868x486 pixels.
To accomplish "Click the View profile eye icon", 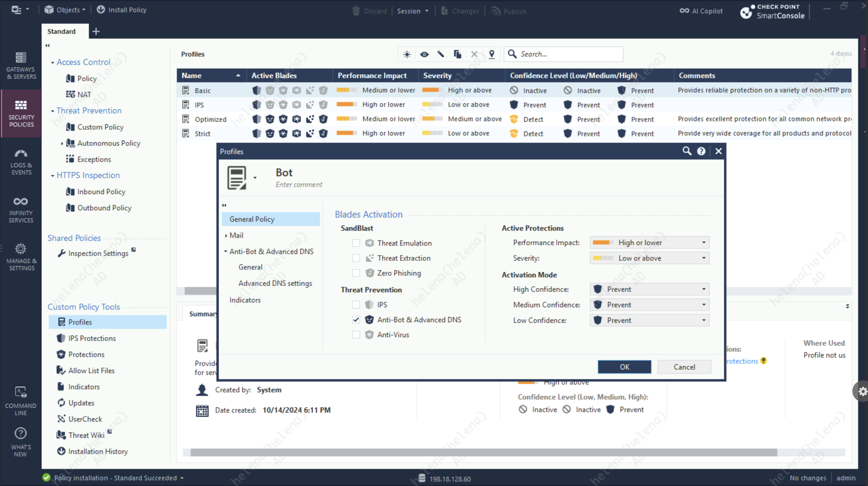I will tap(424, 54).
